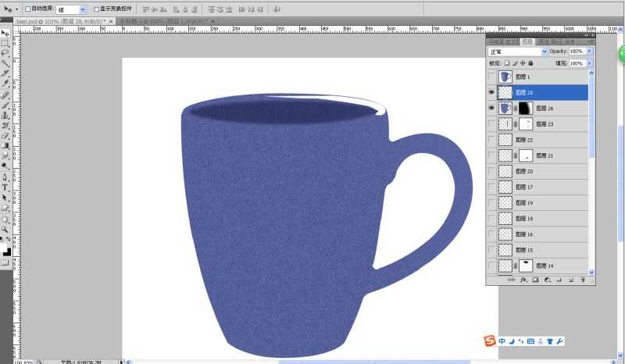Enable the 自动选择 checkbox

tap(27, 9)
